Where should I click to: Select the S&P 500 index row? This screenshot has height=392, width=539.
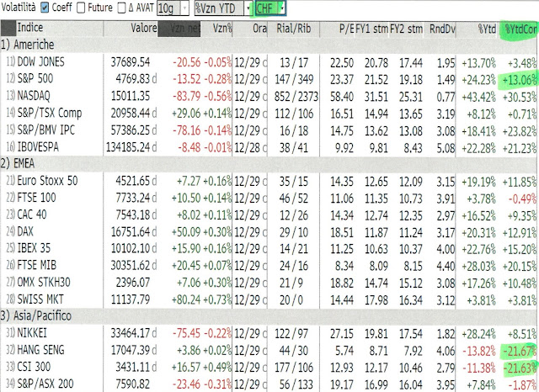tap(269, 79)
